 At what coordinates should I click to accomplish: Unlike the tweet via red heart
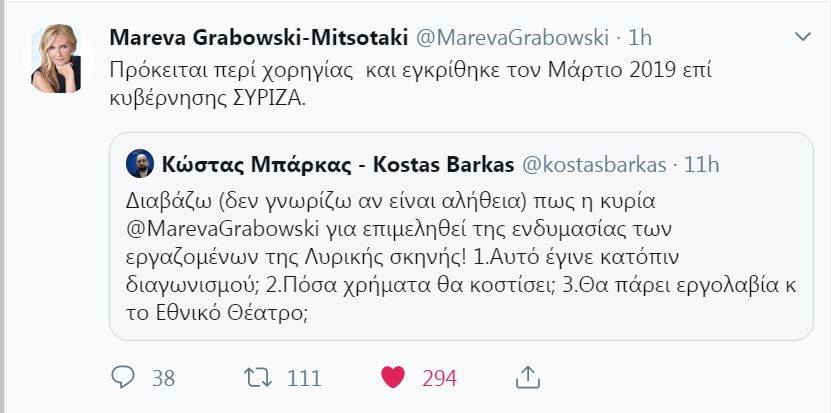(393, 377)
